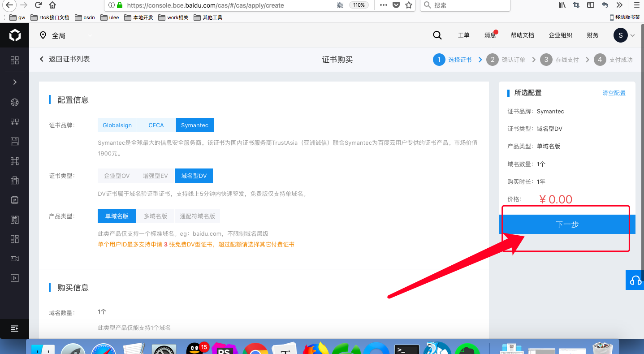
Task: Open the work相关 bookmarks folder
Action: [x=173, y=17]
